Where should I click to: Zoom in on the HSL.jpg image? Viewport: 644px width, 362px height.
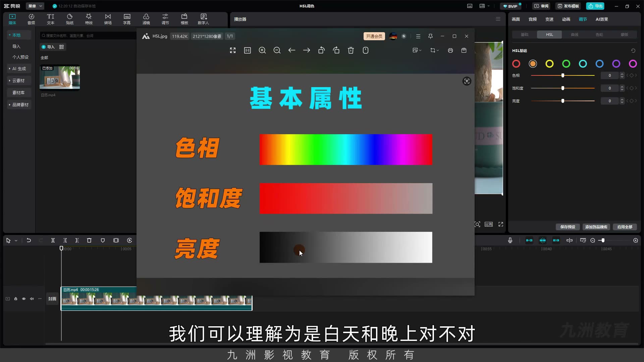pos(262,50)
